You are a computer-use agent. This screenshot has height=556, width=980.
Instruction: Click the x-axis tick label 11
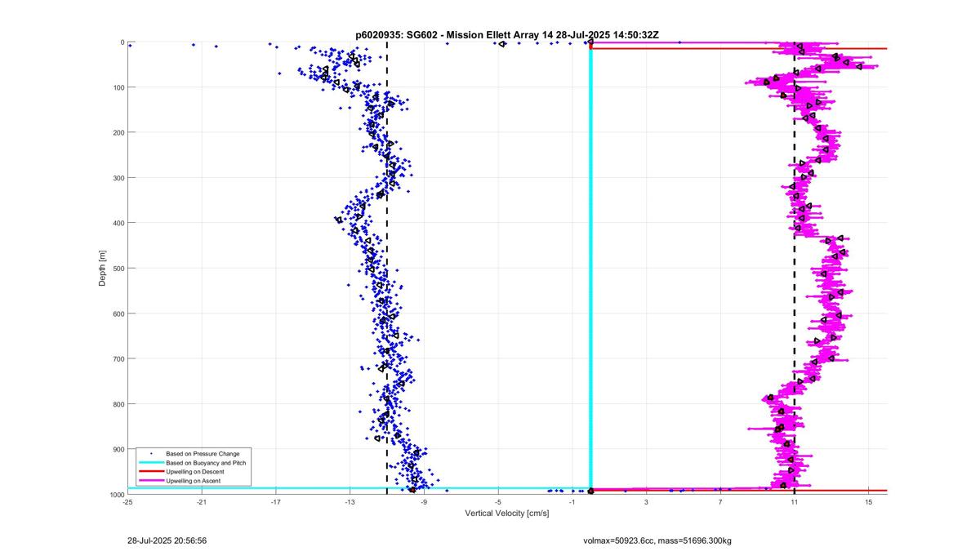click(x=795, y=502)
